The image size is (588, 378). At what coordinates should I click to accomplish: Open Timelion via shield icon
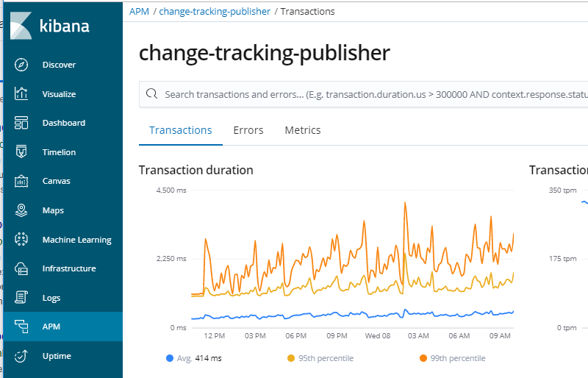(21, 151)
